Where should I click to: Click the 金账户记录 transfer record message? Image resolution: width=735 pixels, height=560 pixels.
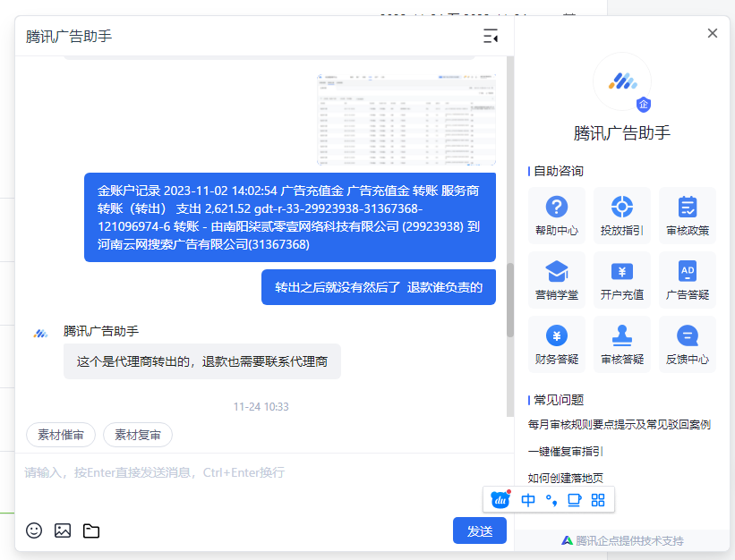(x=290, y=217)
